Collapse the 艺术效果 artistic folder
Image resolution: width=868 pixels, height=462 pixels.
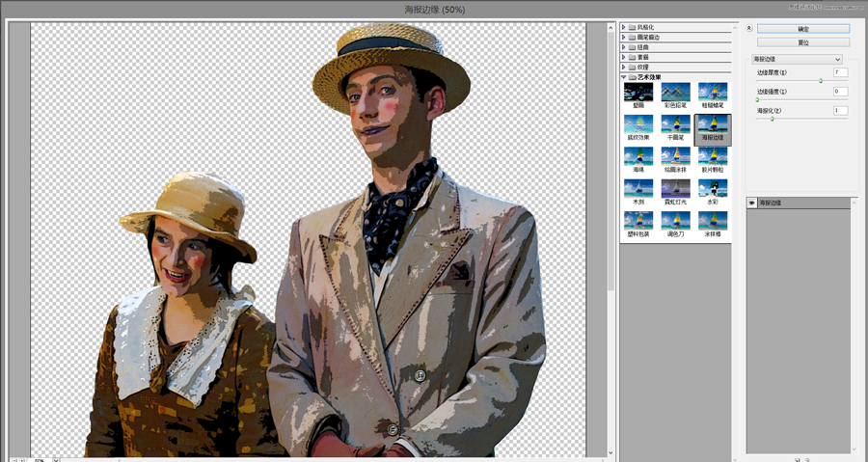tap(623, 77)
